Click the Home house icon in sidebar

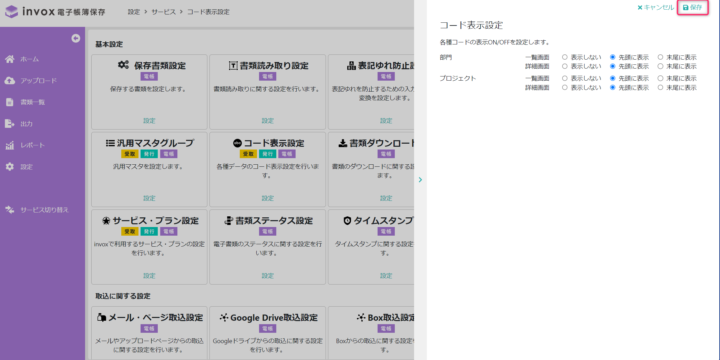click(x=10, y=59)
